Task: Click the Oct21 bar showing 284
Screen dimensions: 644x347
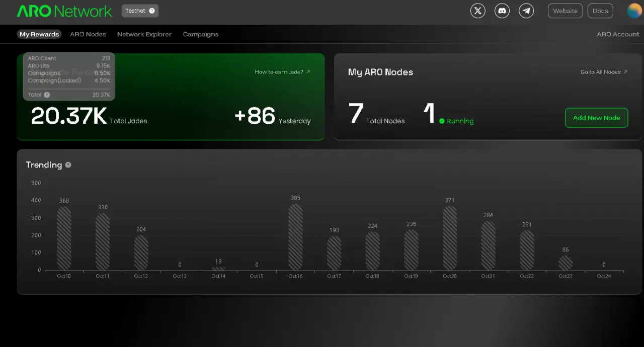Action: (488, 245)
